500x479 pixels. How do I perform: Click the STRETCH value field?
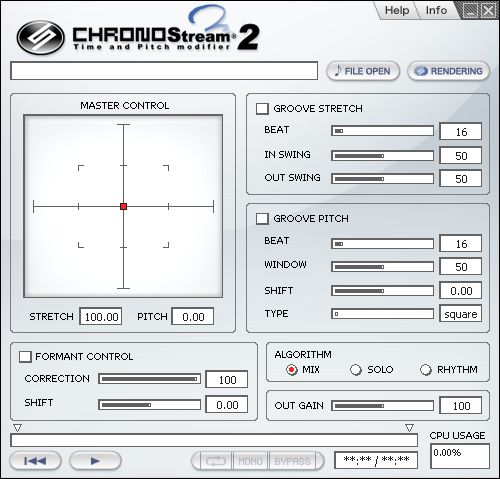pos(101,316)
